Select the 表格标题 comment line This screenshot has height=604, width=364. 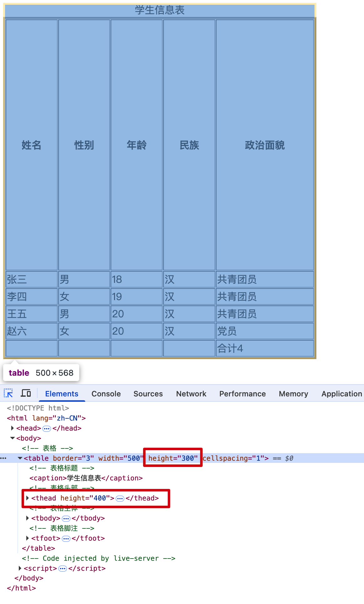pyautogui.click(x=62, y=468)
